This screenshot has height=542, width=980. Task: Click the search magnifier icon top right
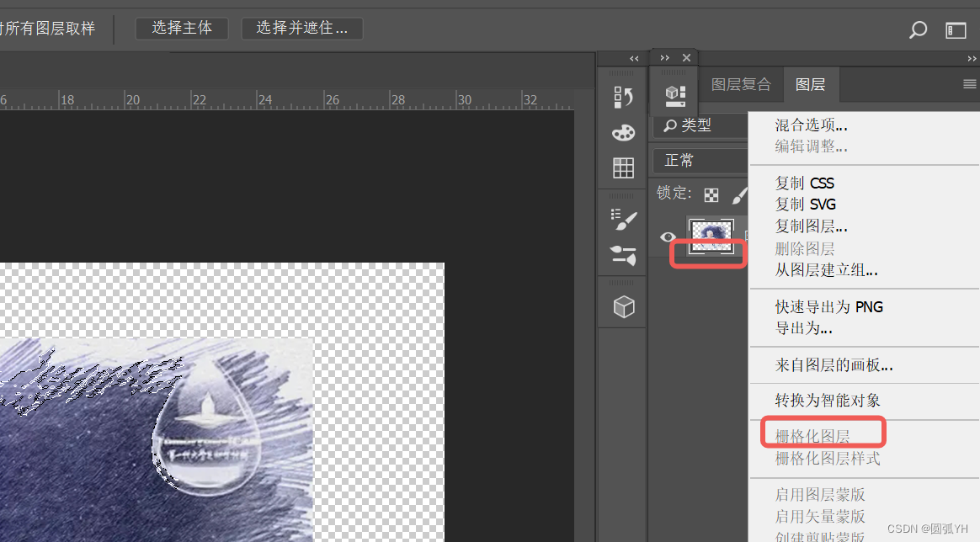(x=917, y=29)
